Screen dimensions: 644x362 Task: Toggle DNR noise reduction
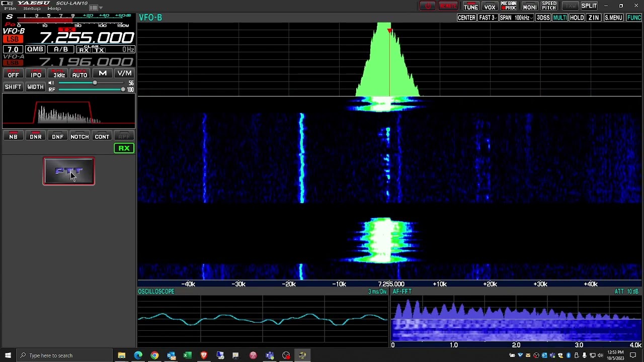pos(35,136)
